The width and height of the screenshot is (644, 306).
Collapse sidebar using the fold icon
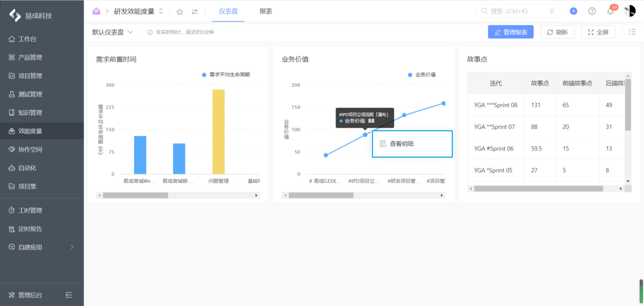point(68,295)
